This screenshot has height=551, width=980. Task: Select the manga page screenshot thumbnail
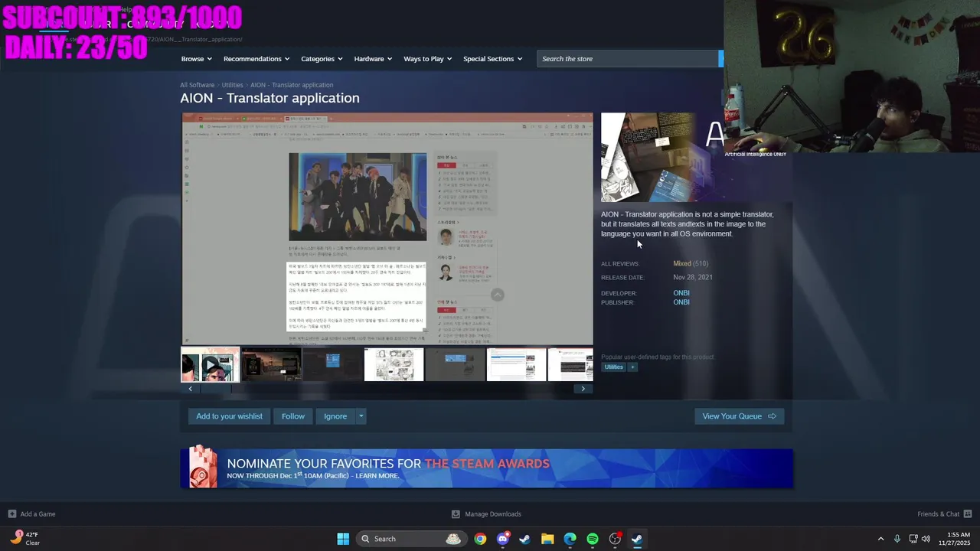click(394, 365)
